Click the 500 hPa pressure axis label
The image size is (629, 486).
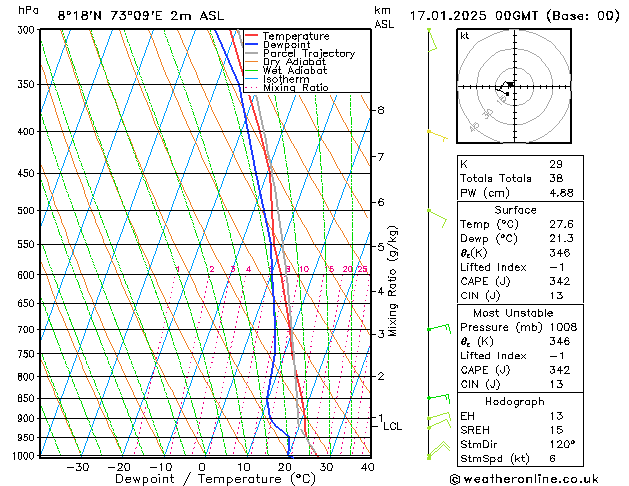pos(26,211)
